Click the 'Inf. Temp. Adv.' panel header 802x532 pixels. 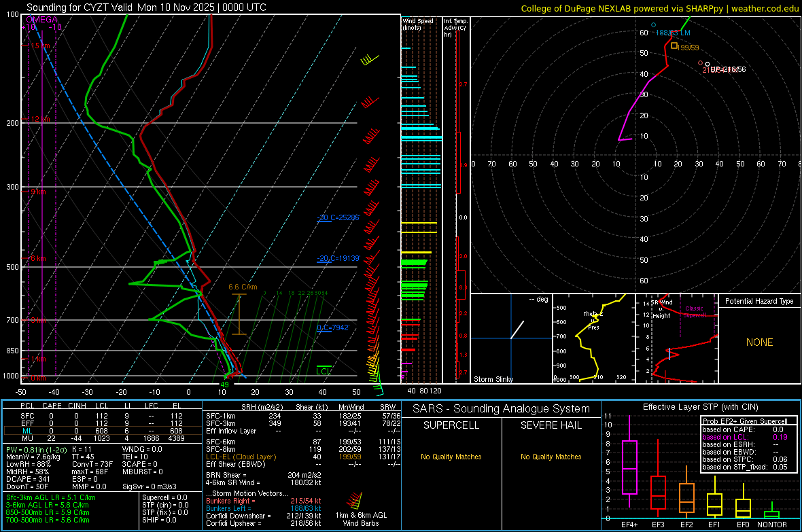coord(455,28)
